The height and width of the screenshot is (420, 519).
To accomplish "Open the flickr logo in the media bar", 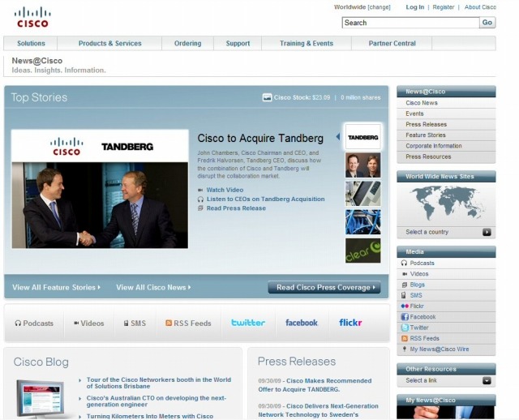I will [x=350, y=323].
